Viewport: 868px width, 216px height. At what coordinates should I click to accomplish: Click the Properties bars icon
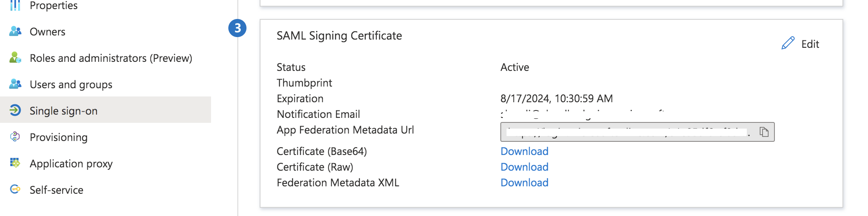click(x=15, y=5)
